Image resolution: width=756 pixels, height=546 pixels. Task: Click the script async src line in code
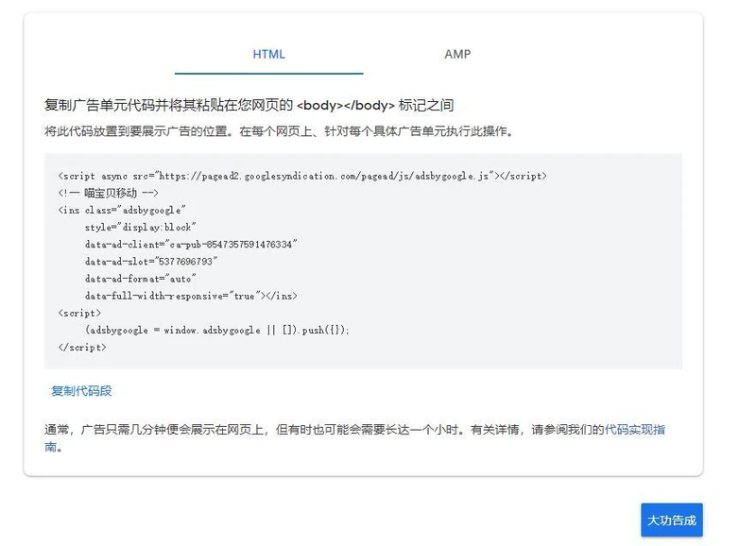click(302, 176)
